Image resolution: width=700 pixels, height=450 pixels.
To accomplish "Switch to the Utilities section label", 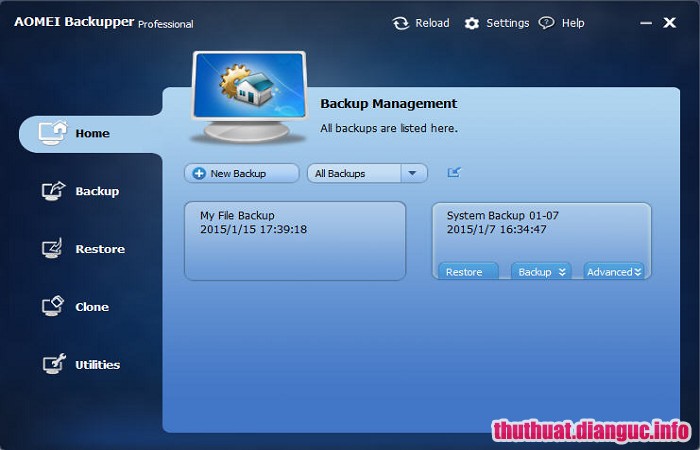I will (x=97, y=365).
